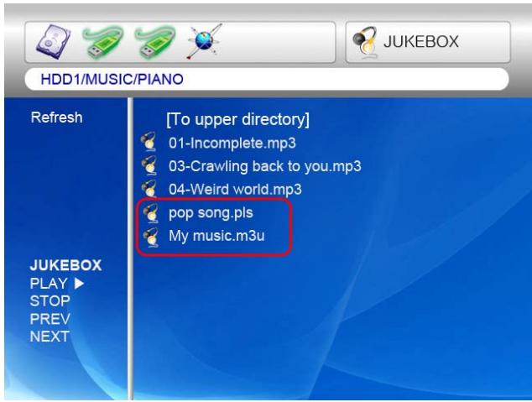Click the playlist icon beside My music.m3u
Screen dimensions: 532x402
click(x=151, y=237)
